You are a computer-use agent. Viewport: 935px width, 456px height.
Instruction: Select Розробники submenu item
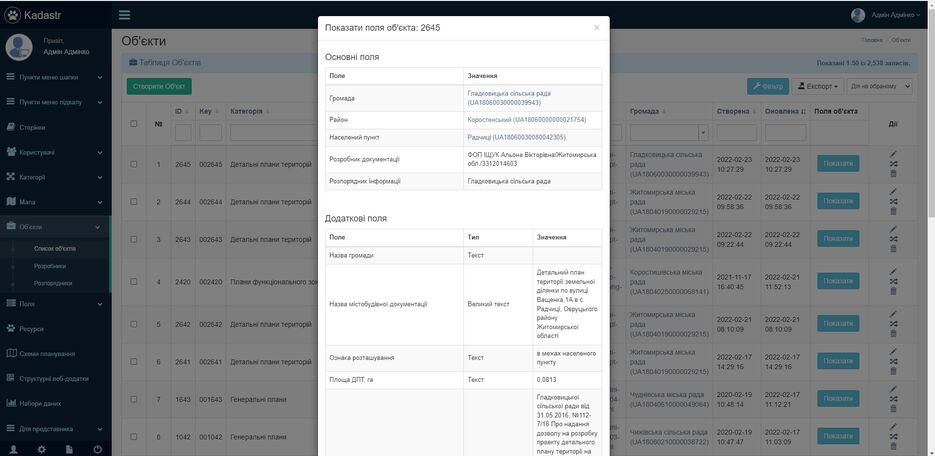50,266
